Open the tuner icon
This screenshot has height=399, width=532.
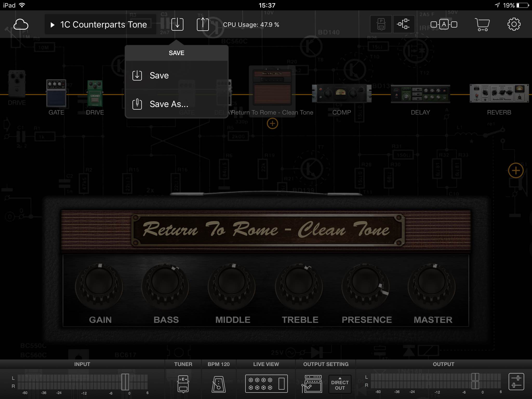click(x=183, y=384)
